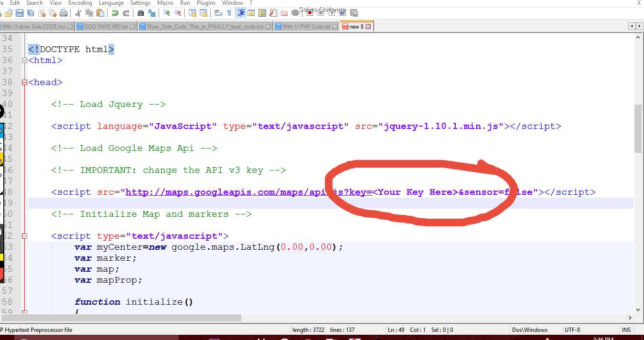Click the vertical scrollbar down arrow

pos(638,309)
